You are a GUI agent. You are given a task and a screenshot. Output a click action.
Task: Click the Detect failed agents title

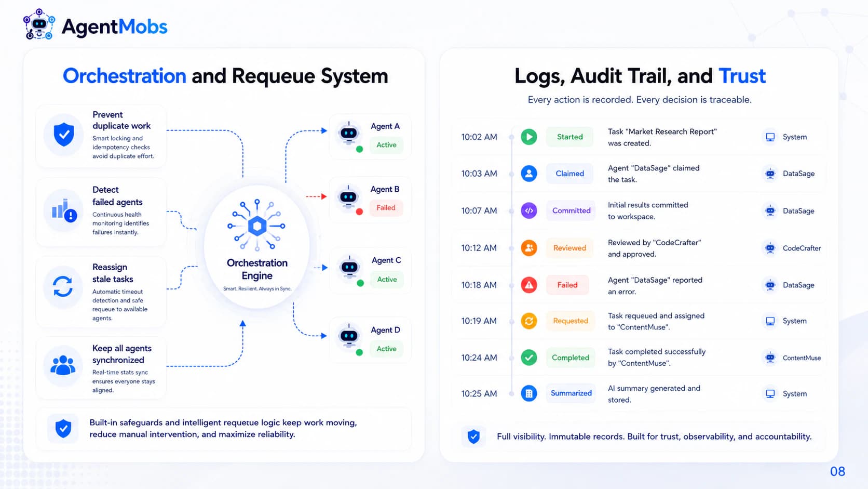coord(117,196)
